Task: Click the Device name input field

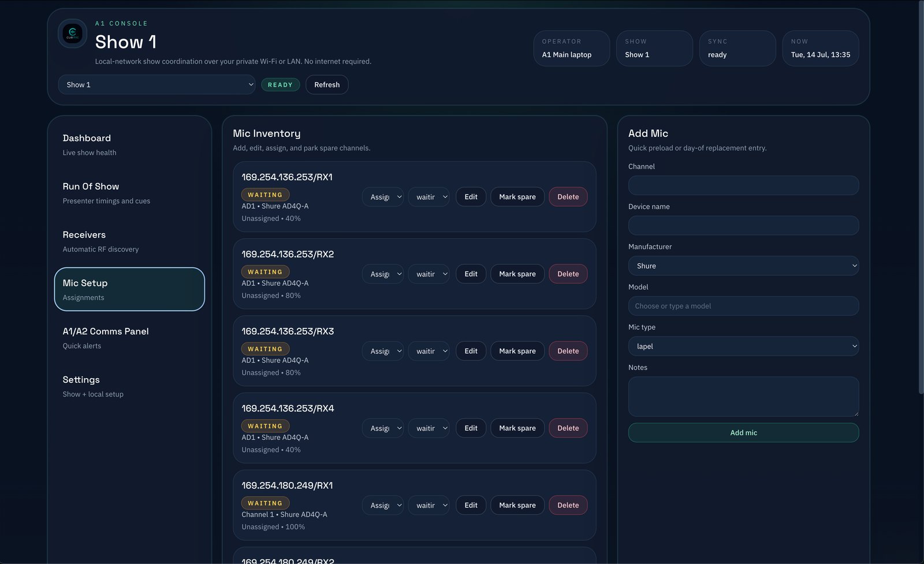Action: click(x=743, y=225)
